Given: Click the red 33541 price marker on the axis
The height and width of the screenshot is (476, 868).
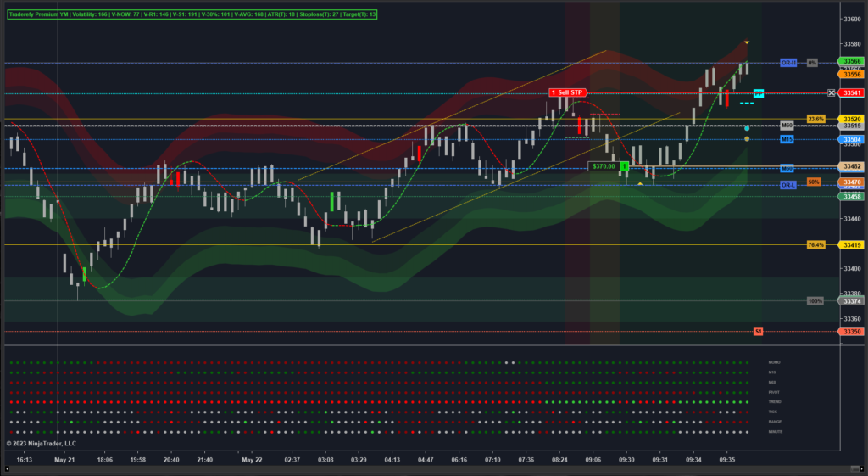Looking at the screenshot, I should pos(852,92).
